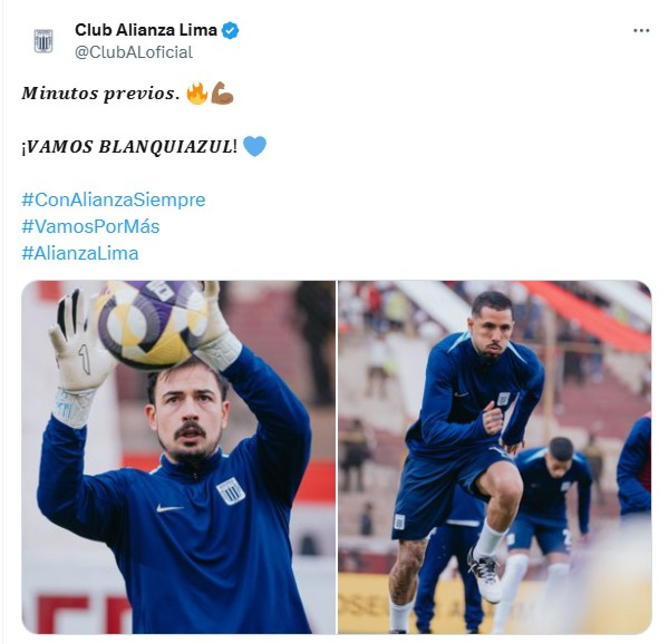Click the Nike logo on the goalkeeper's jacket
669x644 pixels.
[x=169, y=508]
